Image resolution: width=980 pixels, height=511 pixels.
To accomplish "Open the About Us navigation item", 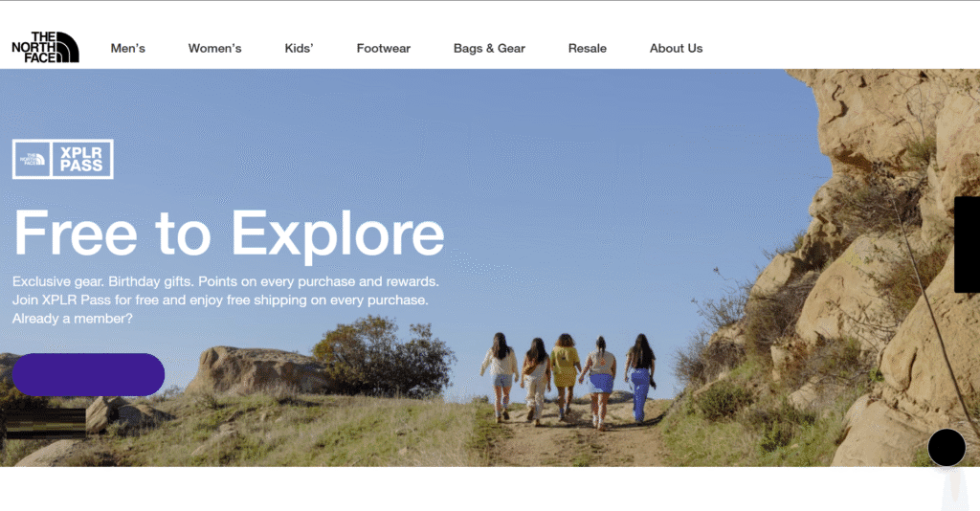I will 676,48.
